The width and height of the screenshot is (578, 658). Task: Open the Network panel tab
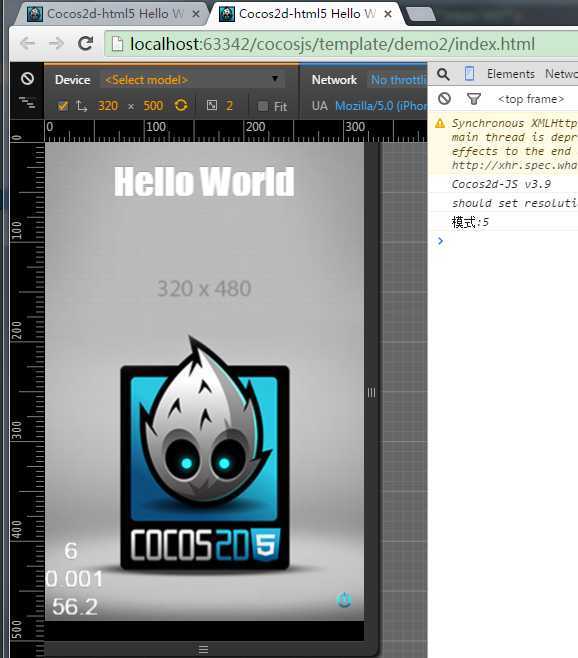click(x=561, y=74)
